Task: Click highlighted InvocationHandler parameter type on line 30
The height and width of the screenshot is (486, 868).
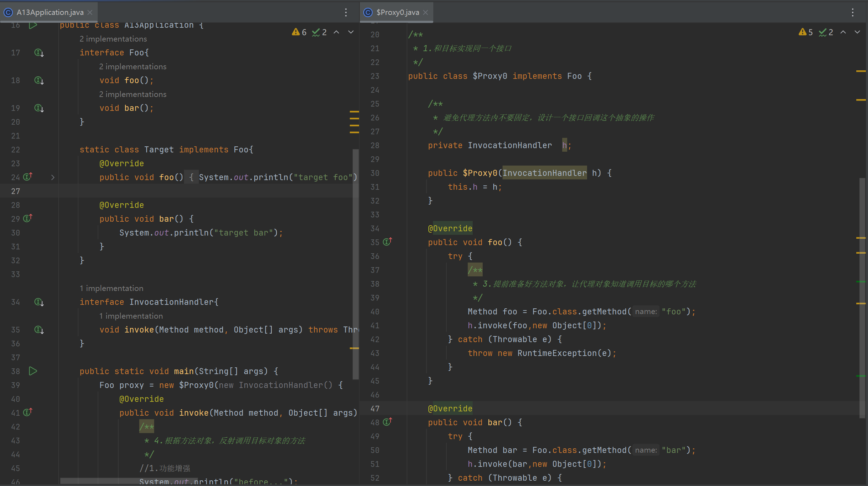Action: pyautogui.click(x=544, y=173)
